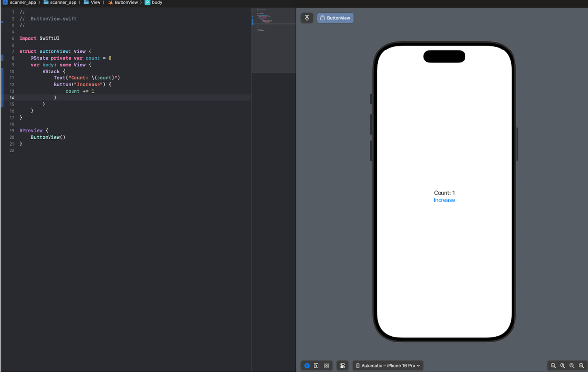The height and width of the screenshot is (372, 588).
Task: Zoom out the preview canvas
Action: [553, 366]
